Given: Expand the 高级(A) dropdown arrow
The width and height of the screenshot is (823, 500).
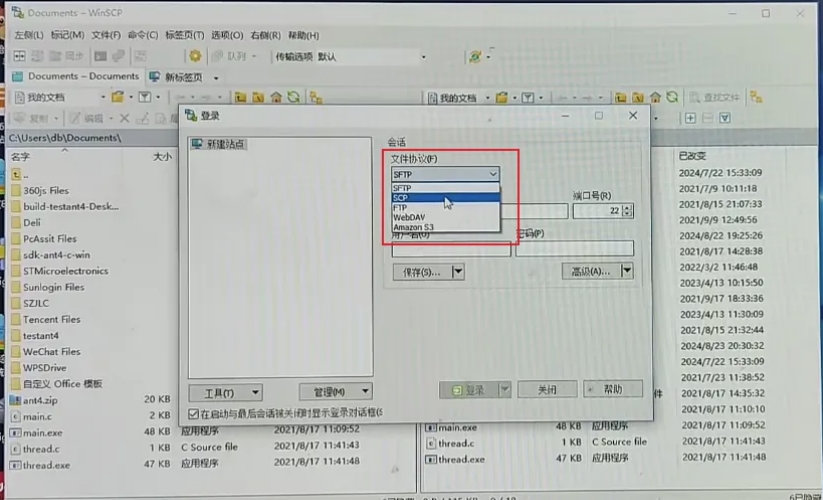Looking at the screenshot, I should click(x=626, y=271).
